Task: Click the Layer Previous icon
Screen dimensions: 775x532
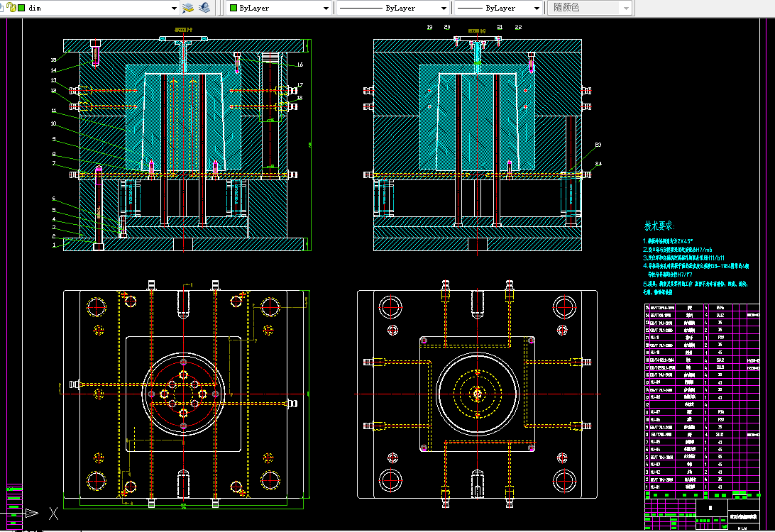Action: coord(204,8)
